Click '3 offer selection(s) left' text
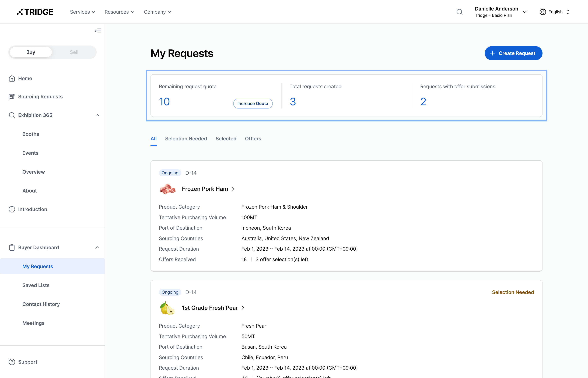 pyautogui.click(x=282, y=259)
